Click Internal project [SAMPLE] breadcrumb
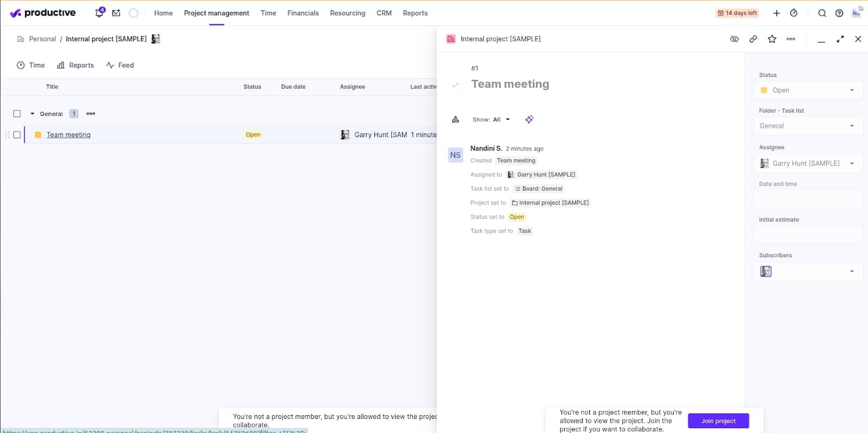868x433 pixels. 106,39
